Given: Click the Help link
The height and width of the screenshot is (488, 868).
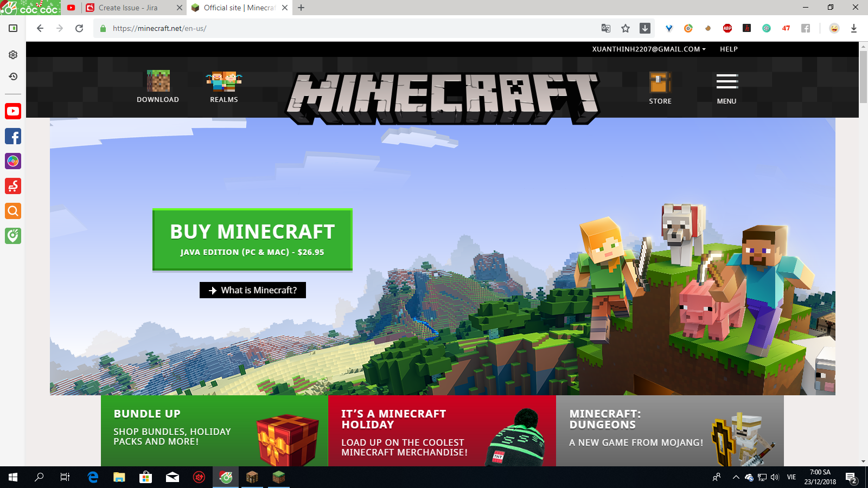Looking at the screenshot, I should click(729, 49).
